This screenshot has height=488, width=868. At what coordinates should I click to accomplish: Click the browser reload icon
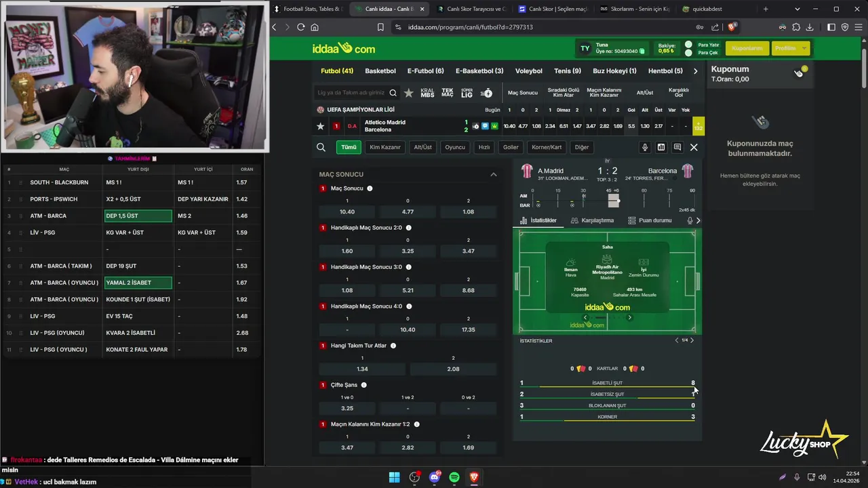tap(300, 27)
